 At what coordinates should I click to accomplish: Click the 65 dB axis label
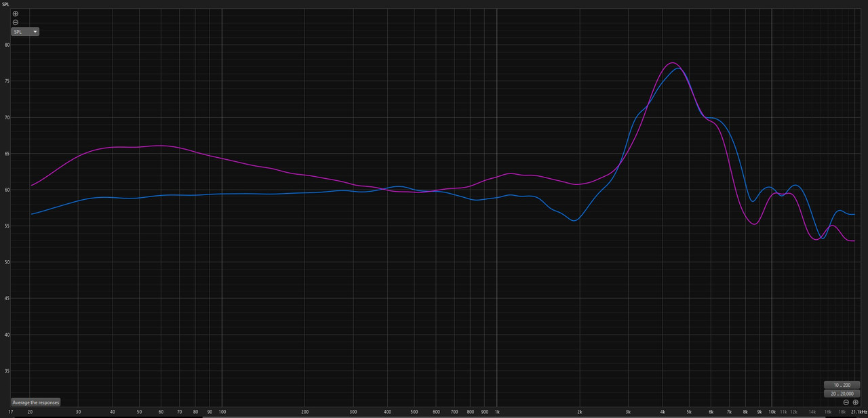(x=7, y=154)
